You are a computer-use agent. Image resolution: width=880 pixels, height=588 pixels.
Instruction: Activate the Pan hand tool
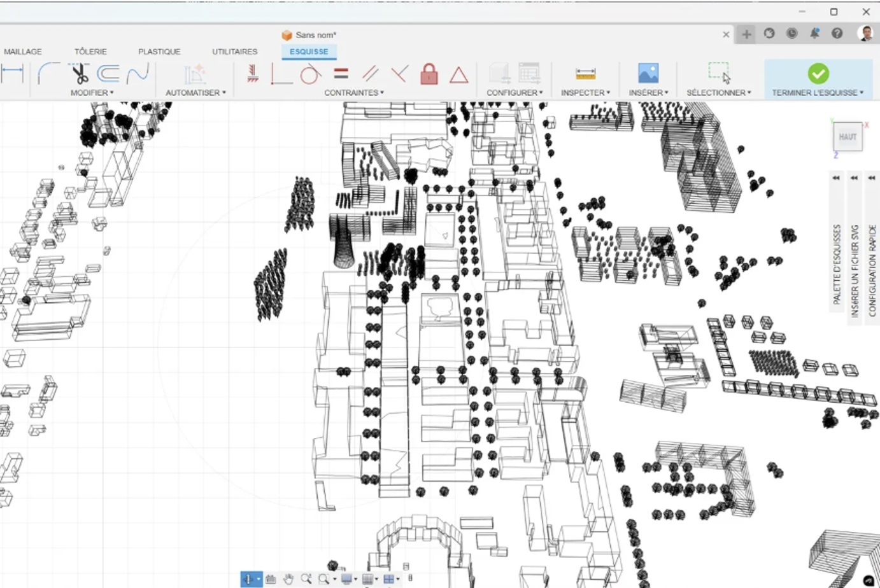[288, 579]
